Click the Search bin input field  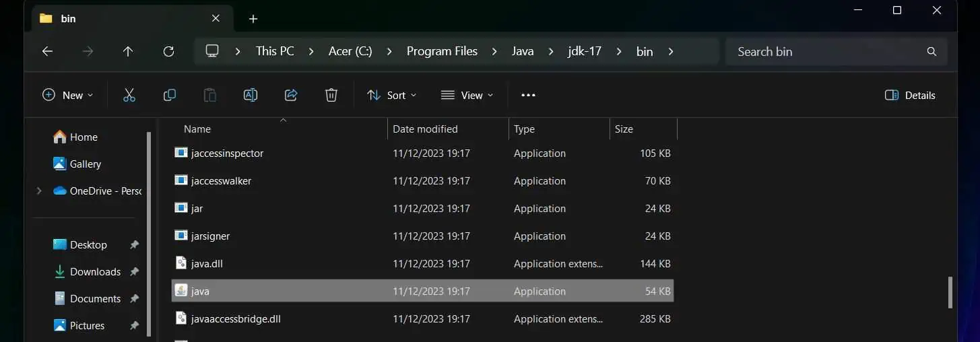pyautogui.click(x=828, y=51)
